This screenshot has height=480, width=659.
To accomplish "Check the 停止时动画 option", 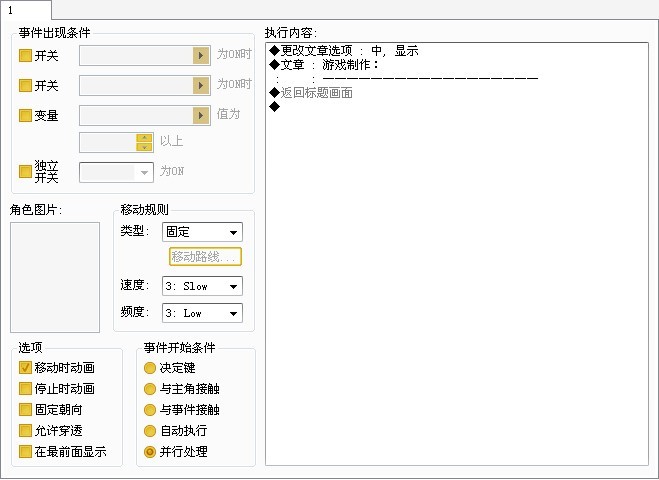I will 25,389.
